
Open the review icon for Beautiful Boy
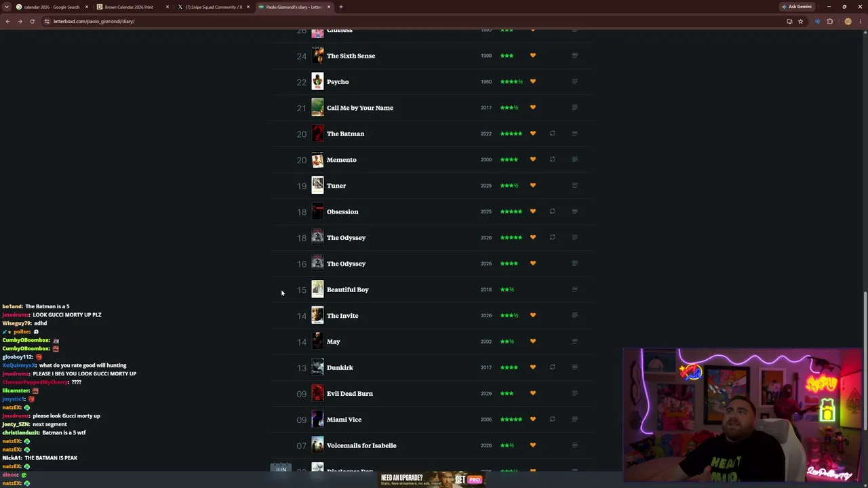574,289
